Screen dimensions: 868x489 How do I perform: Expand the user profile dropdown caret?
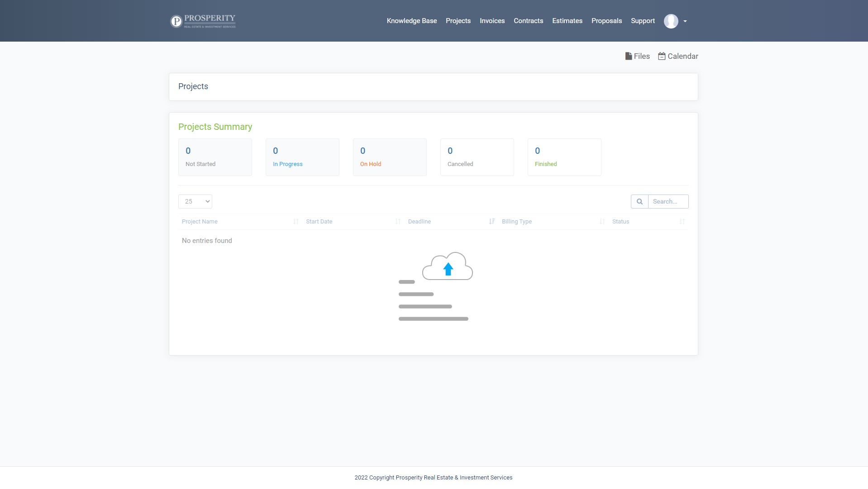pyautogui.click(x=685, y=21)
